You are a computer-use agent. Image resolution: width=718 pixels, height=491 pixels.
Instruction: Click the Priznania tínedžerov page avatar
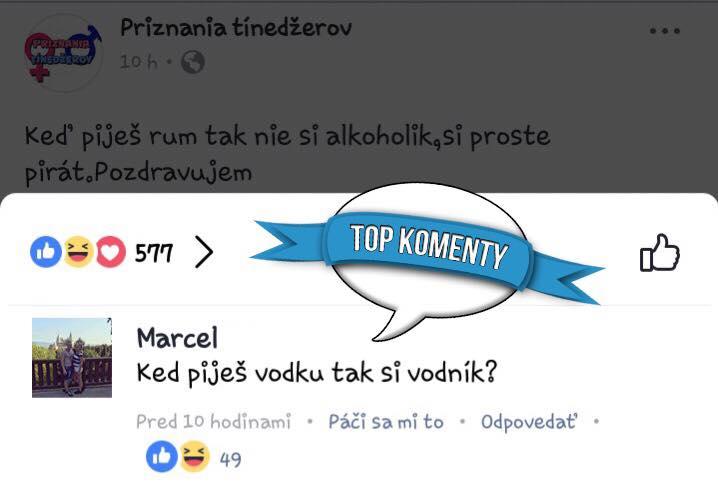click(63, 54)
